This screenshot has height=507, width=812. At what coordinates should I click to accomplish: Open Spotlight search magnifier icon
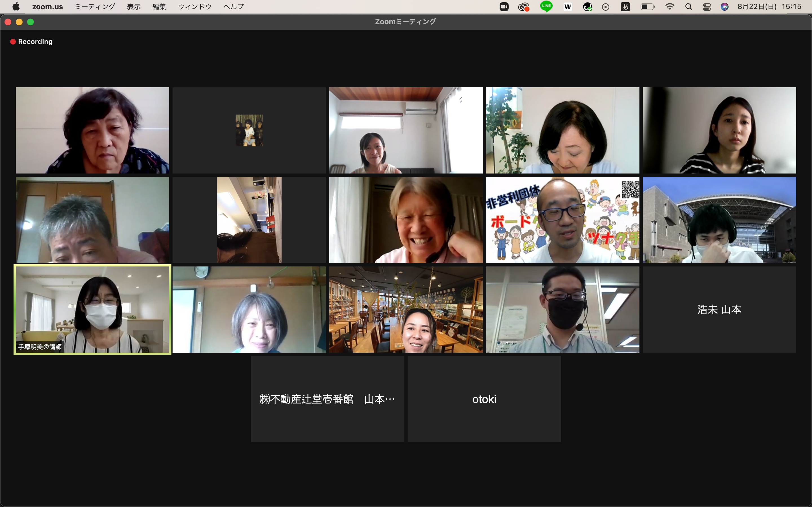pos(689,7)
